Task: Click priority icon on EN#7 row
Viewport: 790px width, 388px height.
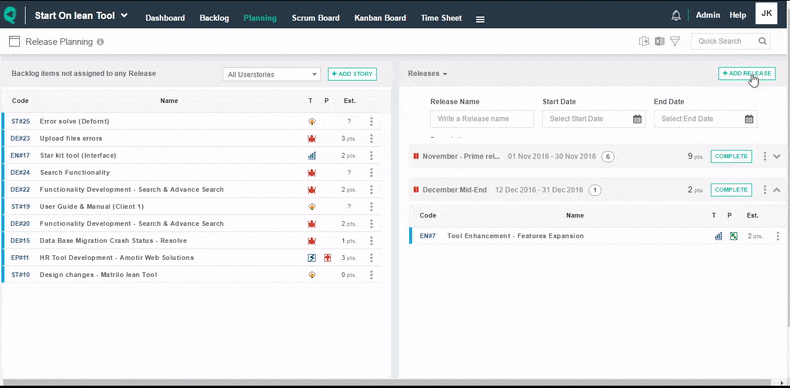Action: [734, 236]
